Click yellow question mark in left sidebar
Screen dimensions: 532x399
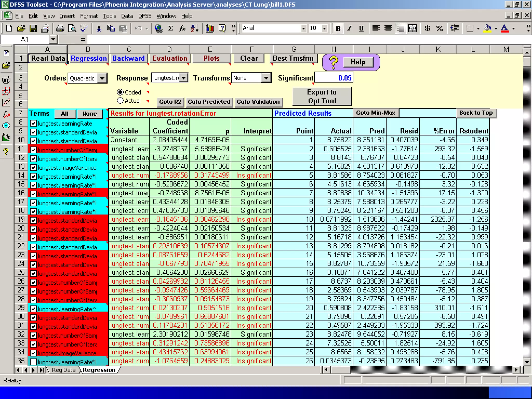coord(6,151)
